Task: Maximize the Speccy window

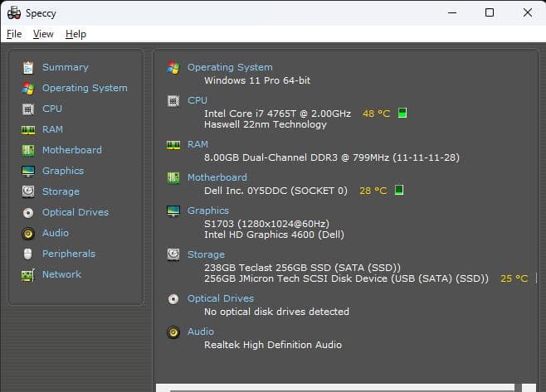Action: [x=490, y=13]
